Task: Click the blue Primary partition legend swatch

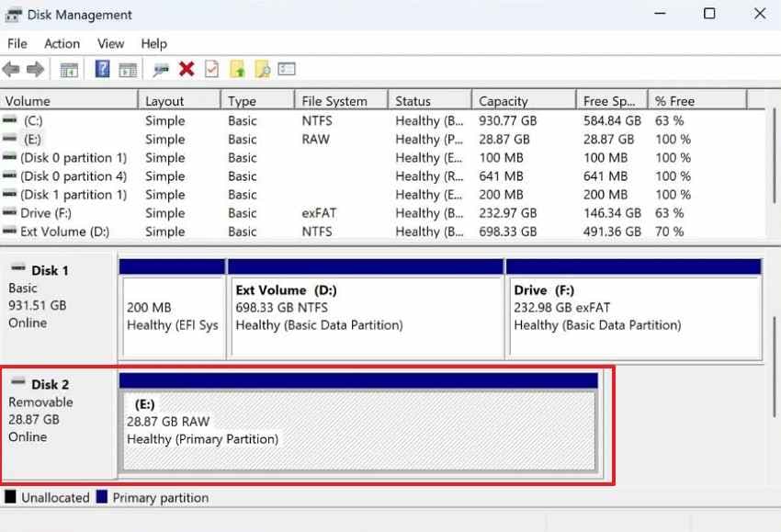Action: tap(102, 497)
